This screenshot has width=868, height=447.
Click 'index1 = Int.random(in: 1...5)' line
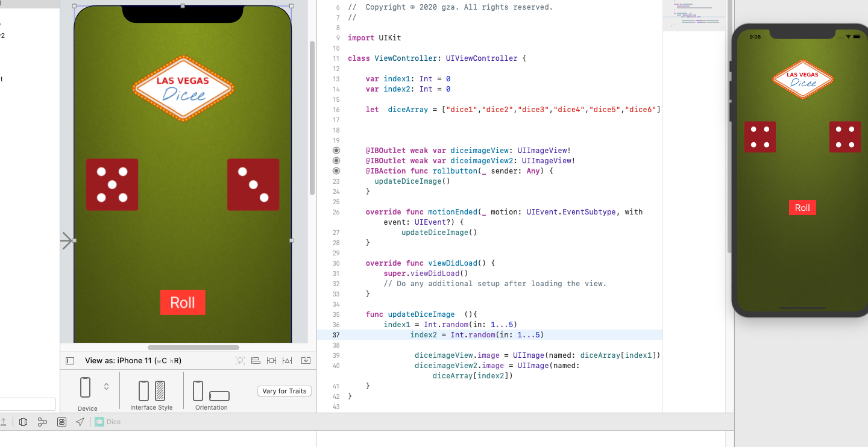(x=451, y=325)
